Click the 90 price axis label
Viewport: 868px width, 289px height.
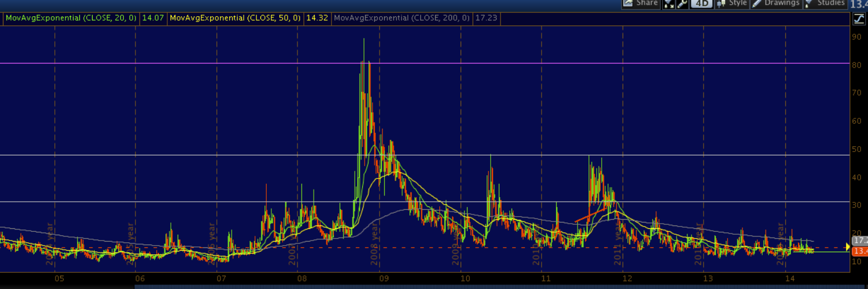856,36
